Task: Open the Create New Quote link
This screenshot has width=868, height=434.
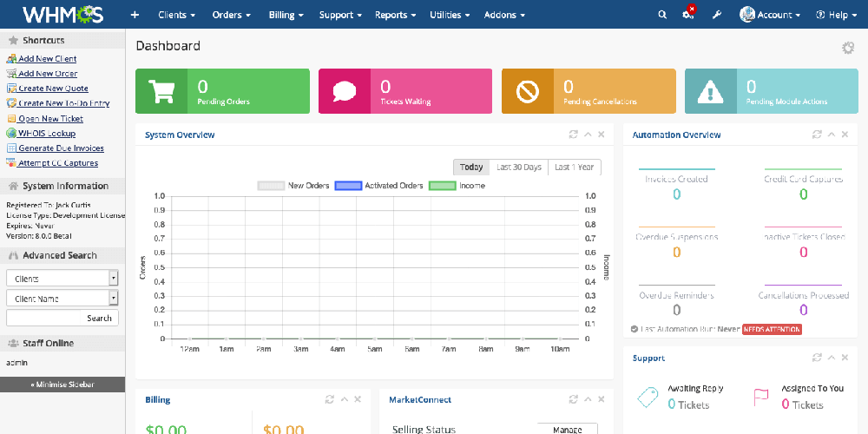Action: [x=53, y=89]
